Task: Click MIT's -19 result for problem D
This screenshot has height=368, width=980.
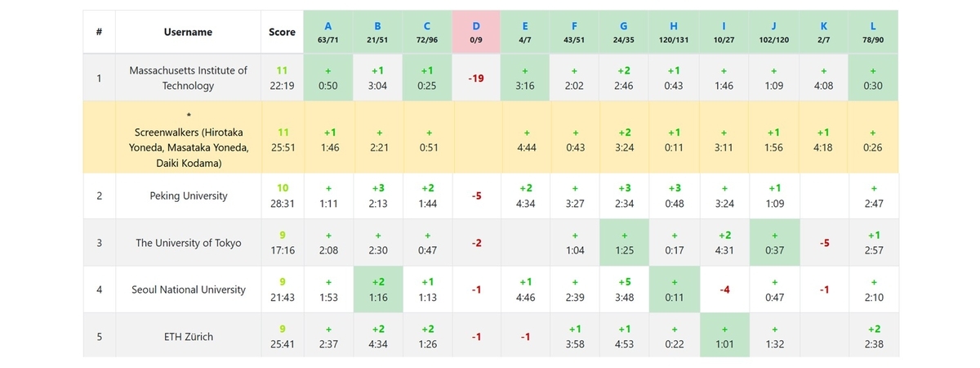Action: 476,79
